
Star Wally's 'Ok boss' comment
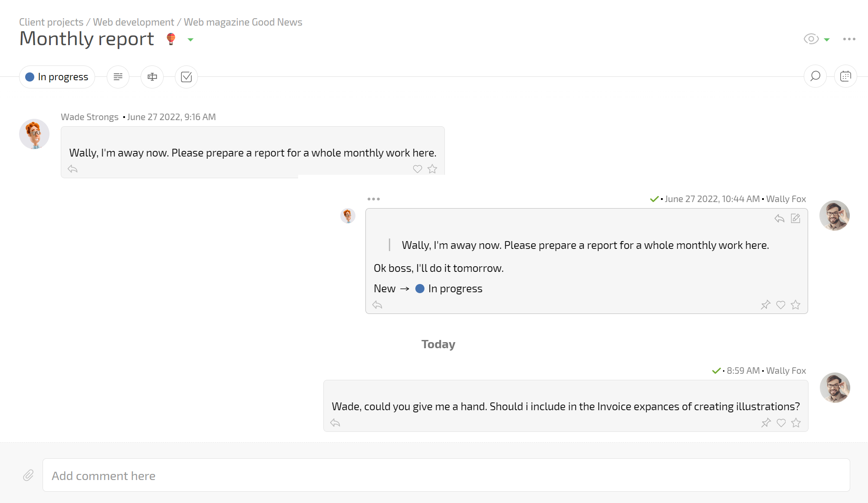coord(796,305)
